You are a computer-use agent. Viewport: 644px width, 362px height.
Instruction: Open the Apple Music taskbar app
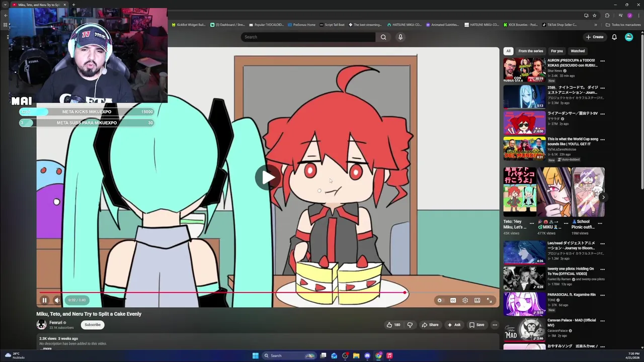(389, 355)
